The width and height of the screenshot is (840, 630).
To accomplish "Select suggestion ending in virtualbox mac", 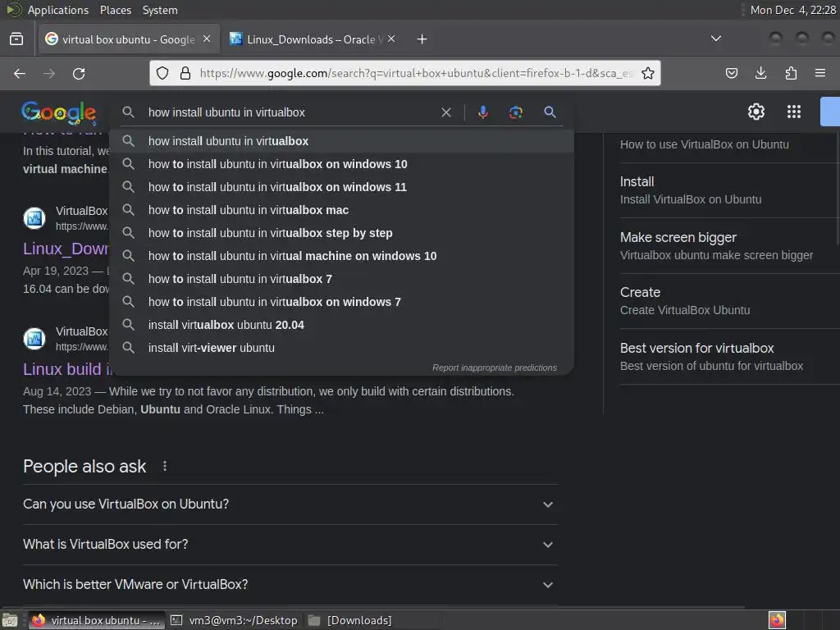I will [341, 211].
